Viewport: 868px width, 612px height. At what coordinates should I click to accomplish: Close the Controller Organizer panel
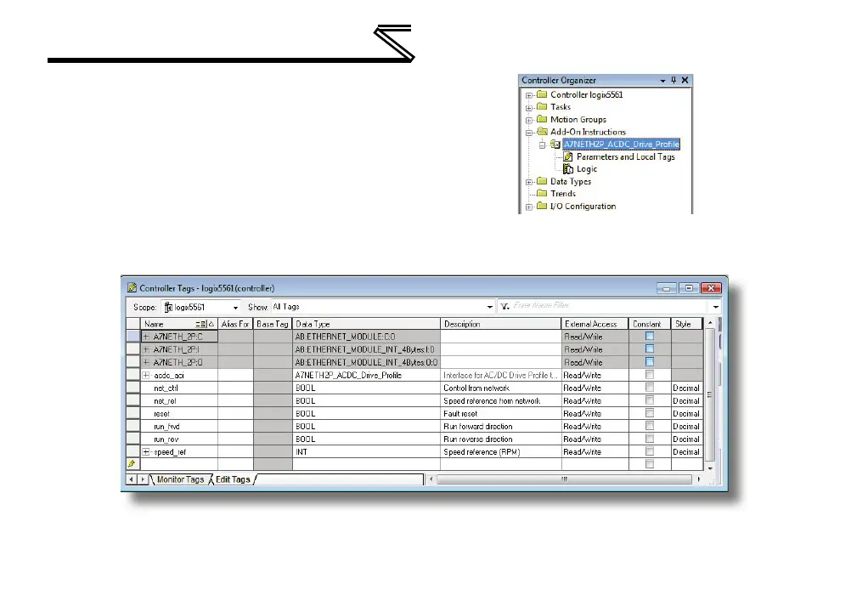(x=685, y=80)
